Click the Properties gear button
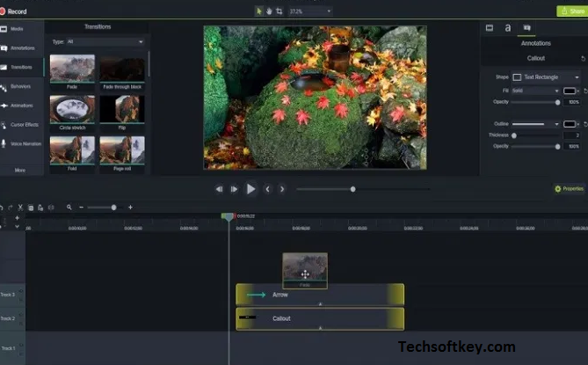588x365 pixels. tap(570, 189)
